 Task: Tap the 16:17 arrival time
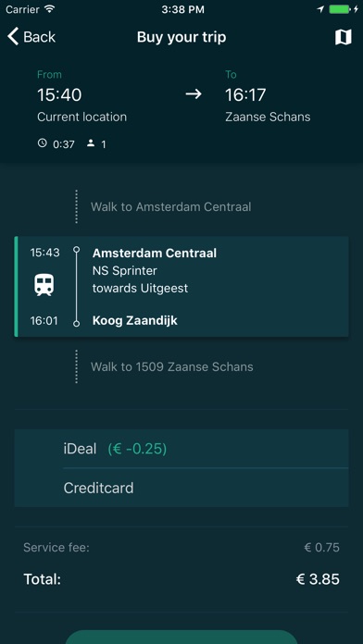245,95
